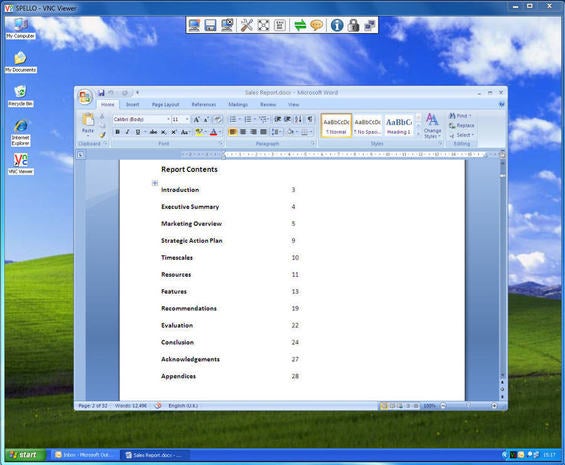This screenshot has height=465, width=565.
Task: Click the VNC Save Connection floppy icon
Action: (x=210, y=25)
